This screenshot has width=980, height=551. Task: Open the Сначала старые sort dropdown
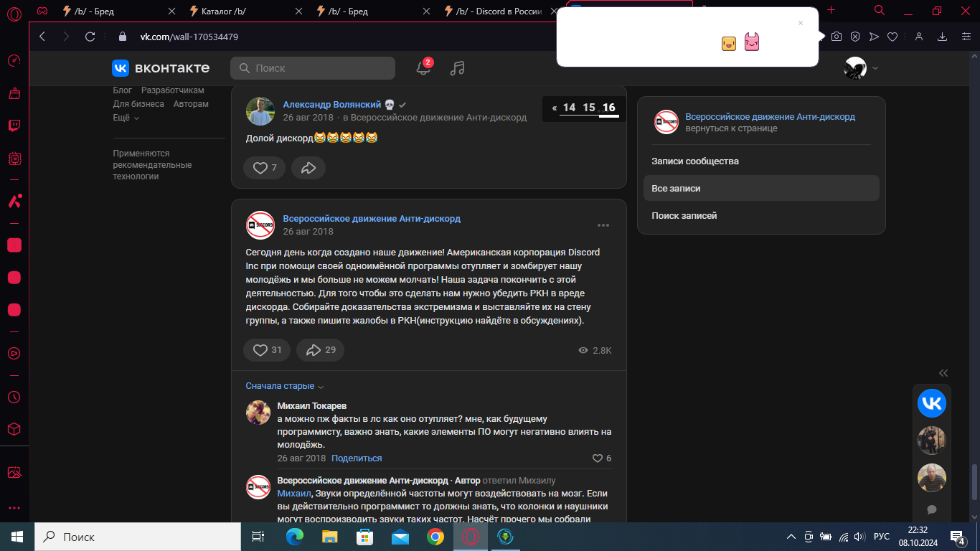pyautogui.click(x=285, y=386)
